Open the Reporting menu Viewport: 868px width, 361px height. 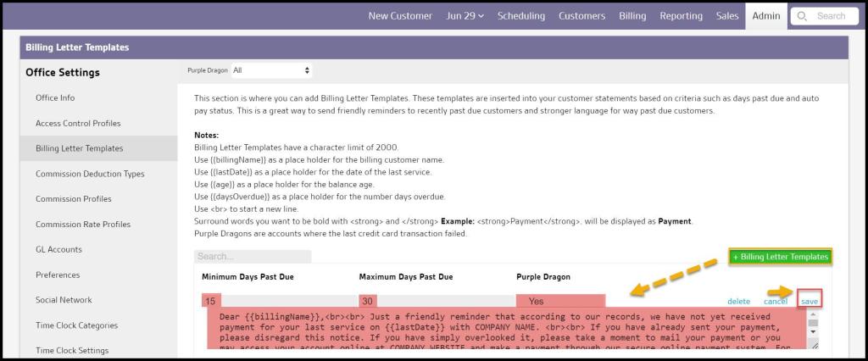[681, 16]
